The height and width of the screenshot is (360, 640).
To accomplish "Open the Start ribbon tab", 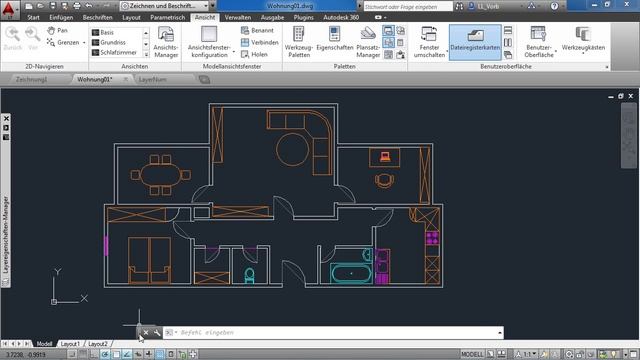I will tap(33, 18).
